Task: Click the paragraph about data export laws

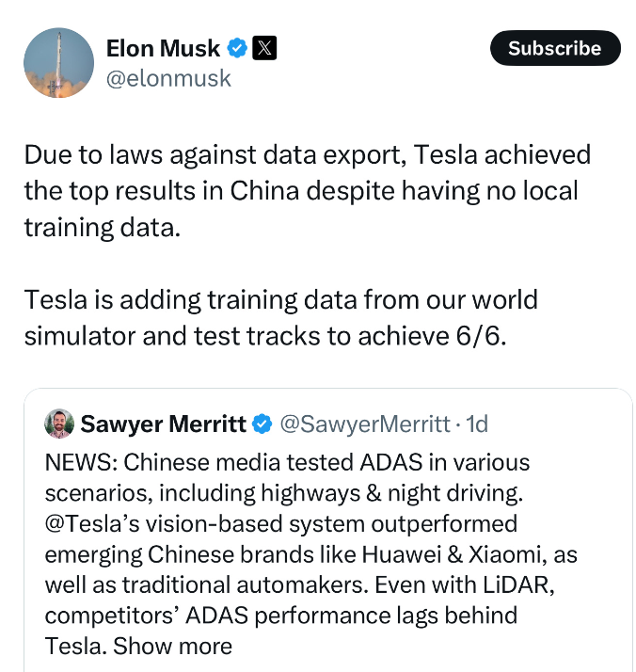Action: coord(307,191)
